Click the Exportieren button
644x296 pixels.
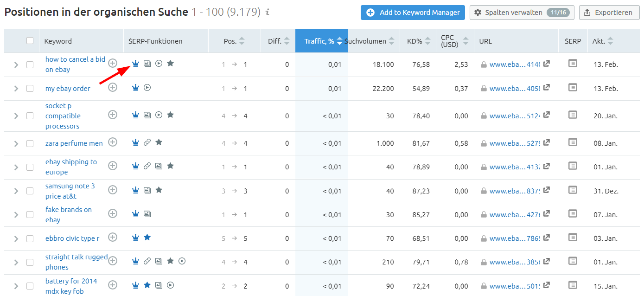point(609,13)
